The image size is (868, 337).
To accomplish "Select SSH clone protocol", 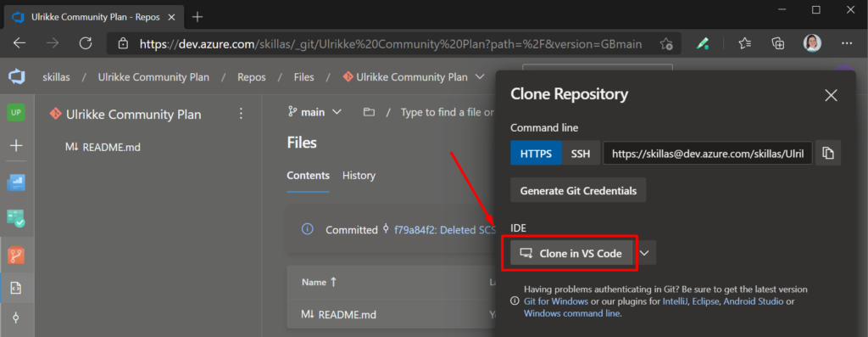I will click(x=580, y=154).
